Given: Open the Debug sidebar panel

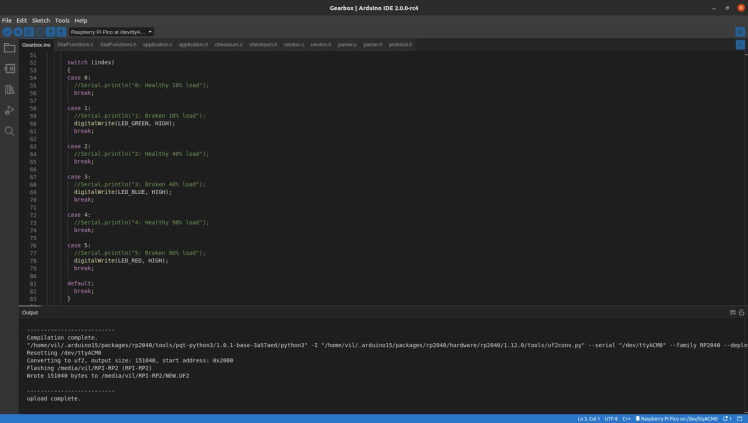Looking at the screenshot, I should pyautogui.click(x=10, y=110).
